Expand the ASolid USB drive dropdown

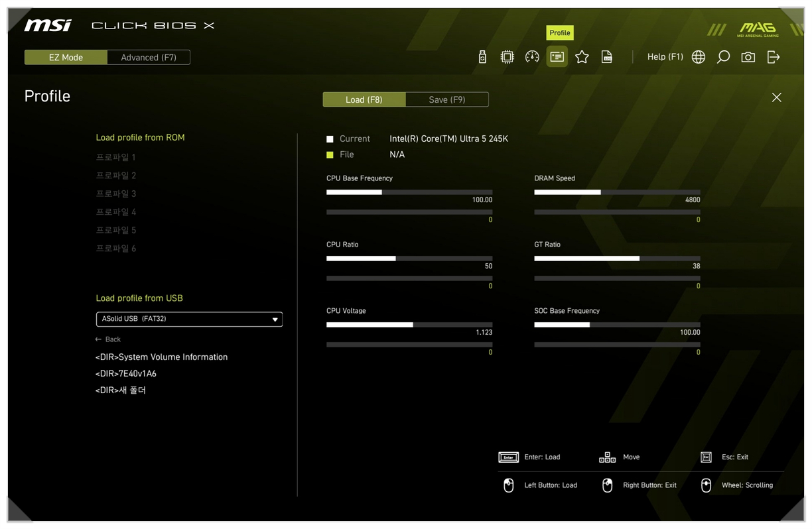point(189,319)
